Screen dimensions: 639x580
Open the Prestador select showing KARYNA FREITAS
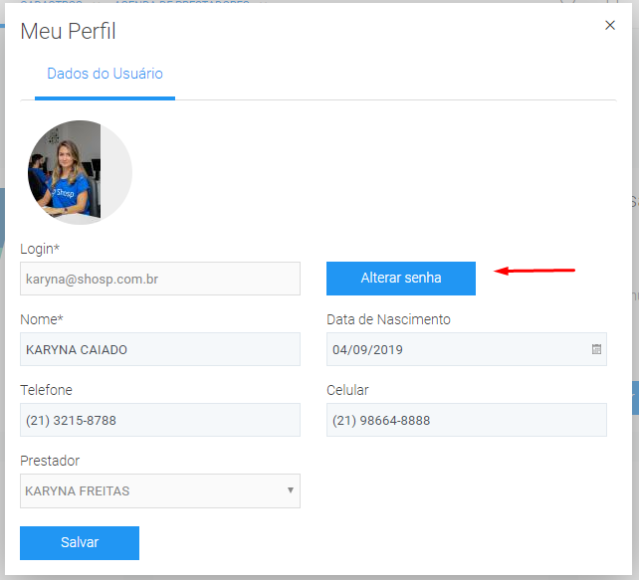coord(150,491)
